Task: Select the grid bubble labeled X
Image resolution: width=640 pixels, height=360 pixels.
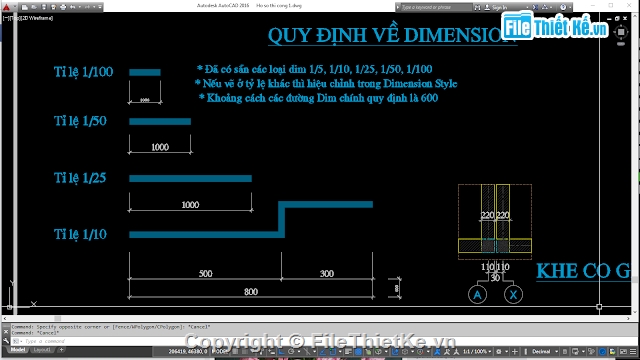Action: (x=513, y=295)
